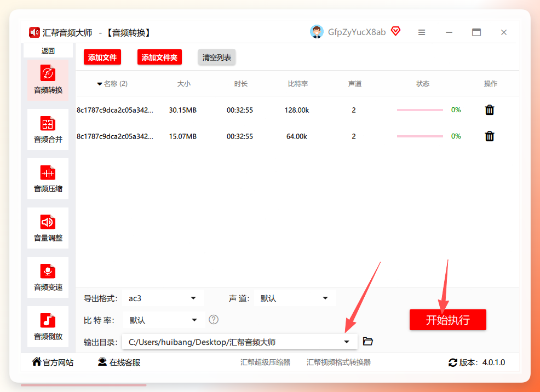Expand the 输出目录 output path dropdown
This screenshot has width=540, height=392.
pyautogui.click(x=347, y=342)
